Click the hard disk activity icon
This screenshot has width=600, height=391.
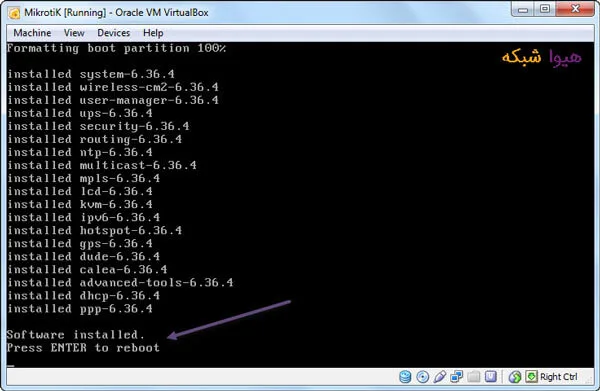(x=405, y=377)
